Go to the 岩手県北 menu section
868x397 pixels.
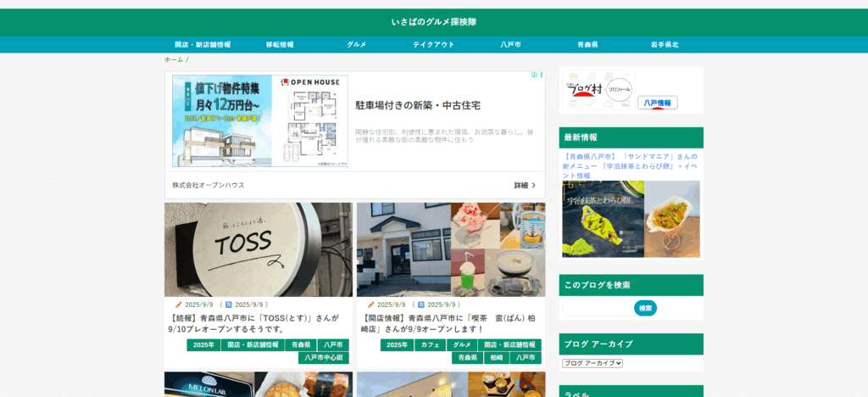tap(665, 44)
